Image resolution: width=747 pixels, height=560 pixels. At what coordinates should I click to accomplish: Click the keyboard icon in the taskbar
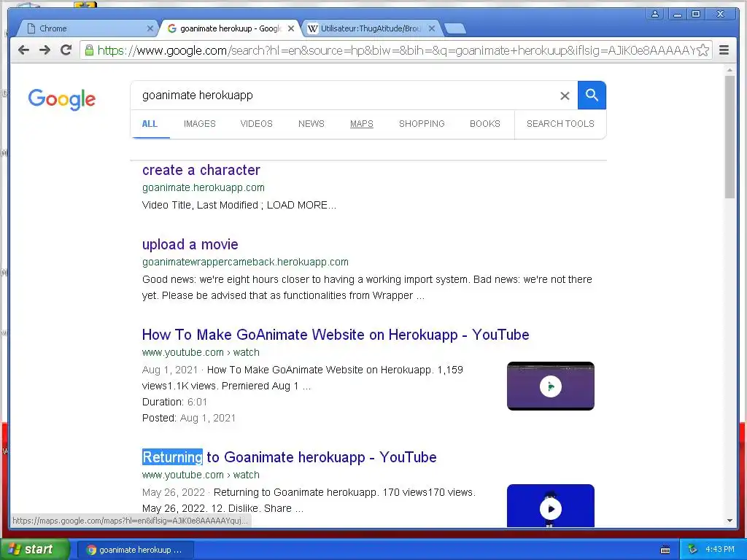[x=665, y=550]
